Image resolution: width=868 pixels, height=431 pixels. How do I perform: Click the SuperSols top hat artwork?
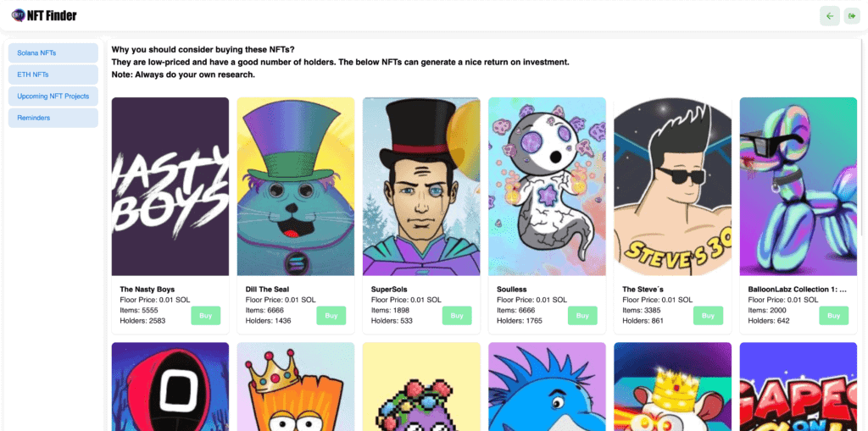pyautogui.click(x=421, y=186)
